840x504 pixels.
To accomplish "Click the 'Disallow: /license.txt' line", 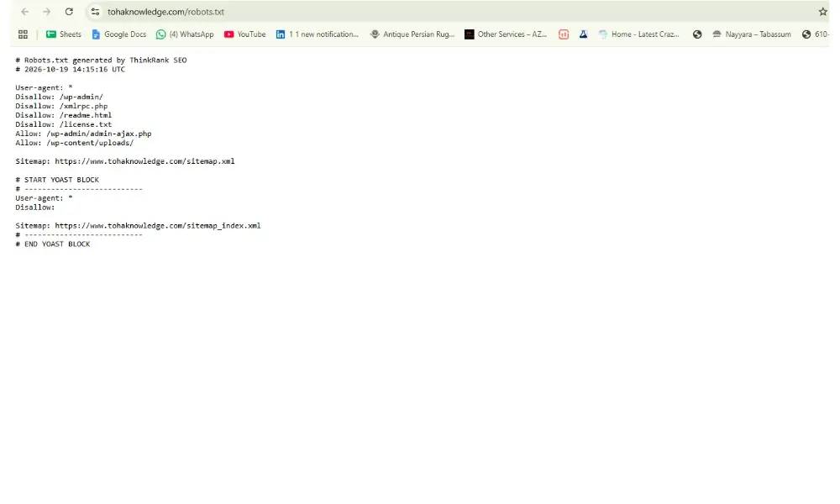I will point(64,124).
